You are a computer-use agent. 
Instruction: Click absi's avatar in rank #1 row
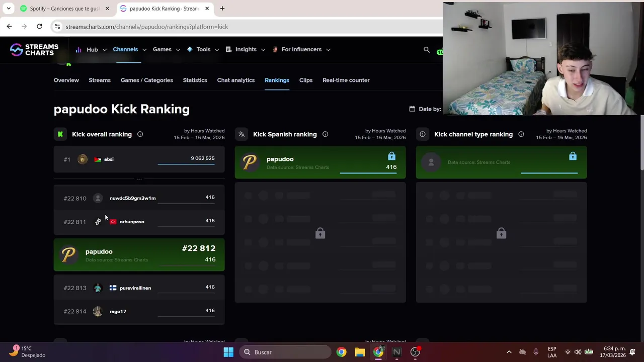click(x=83, y=159)
